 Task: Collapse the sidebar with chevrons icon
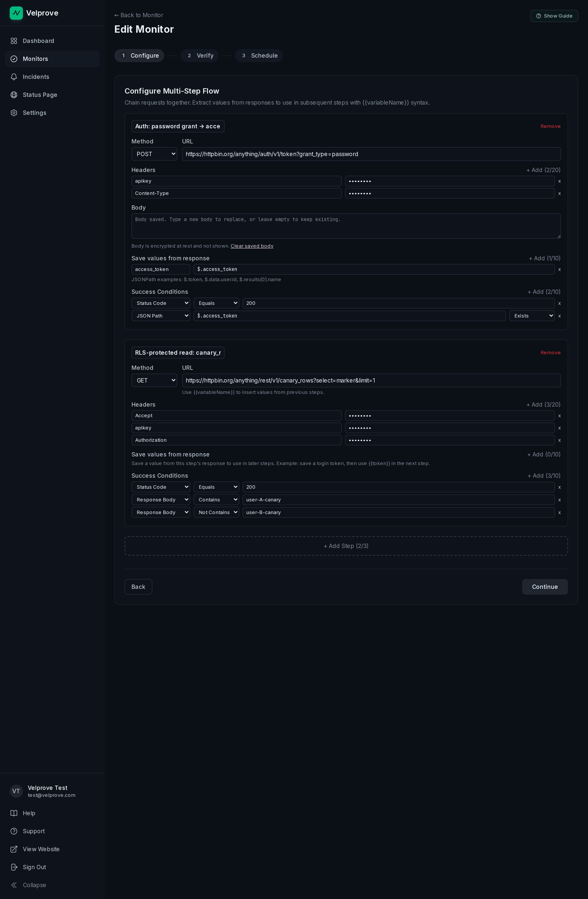click(14, 885)
